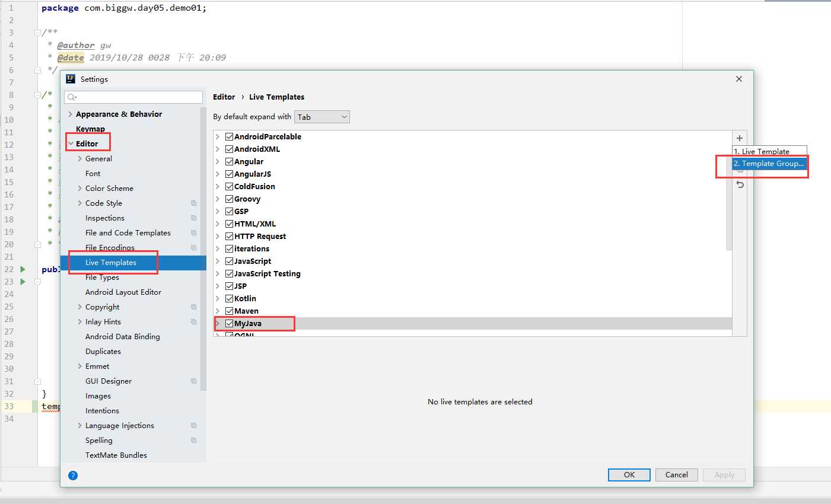Image resolution: width=831 pixels, height=504 pixels.
Task: Click the Cancel button
Action: pyautogui.click(x=677, y=475)
